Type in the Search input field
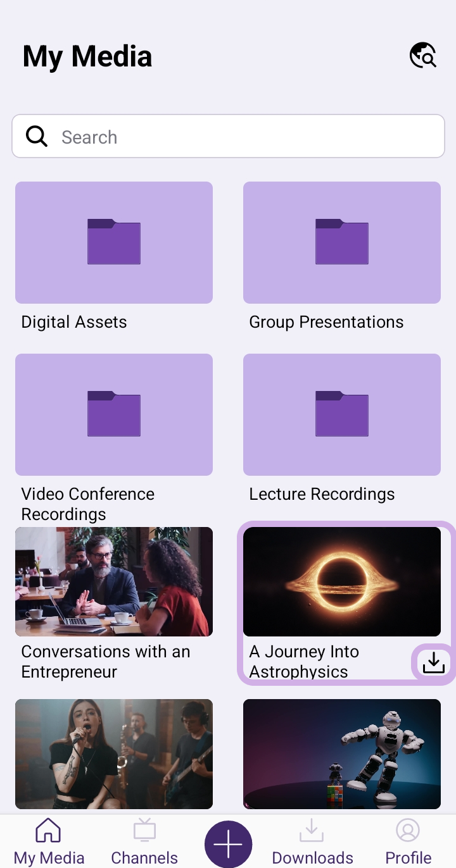The width and height of the screenshot is (456, 868). (x=247, y=137)
